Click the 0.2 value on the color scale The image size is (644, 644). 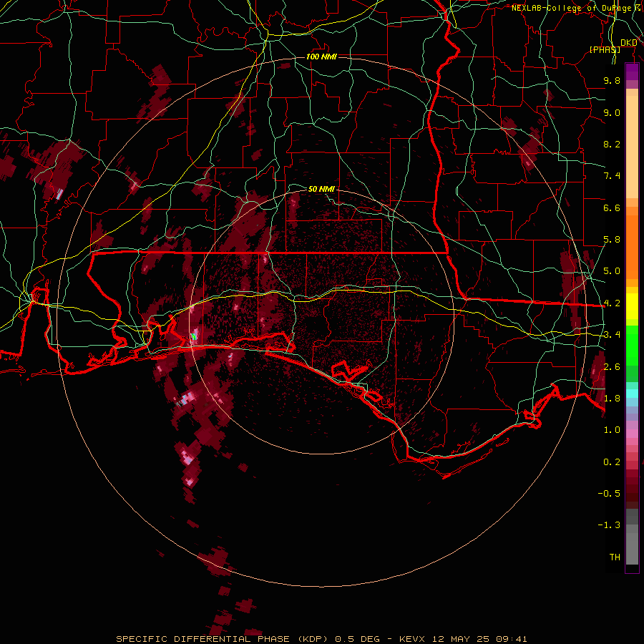pos(612,462)
